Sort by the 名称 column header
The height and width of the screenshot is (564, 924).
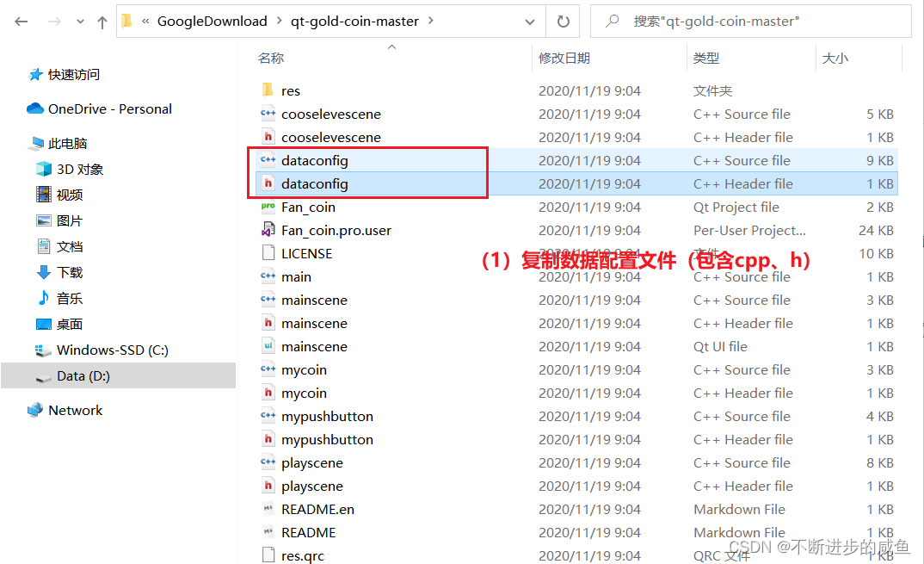pos(271,58)
